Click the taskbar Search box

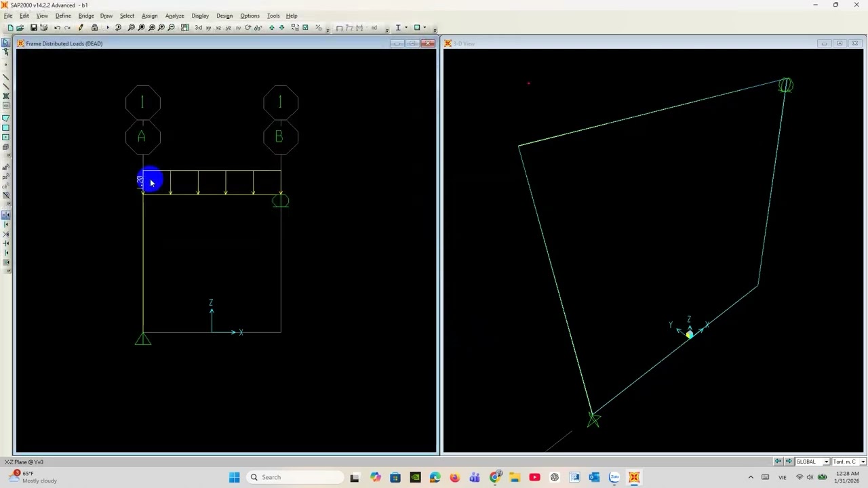click(295, 477)
